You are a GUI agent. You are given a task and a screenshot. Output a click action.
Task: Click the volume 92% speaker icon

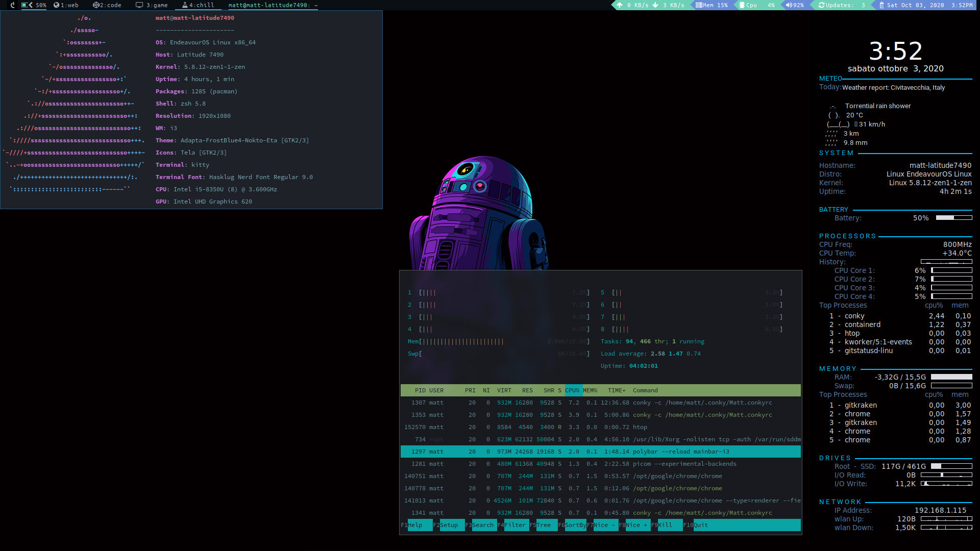[789, 5]
